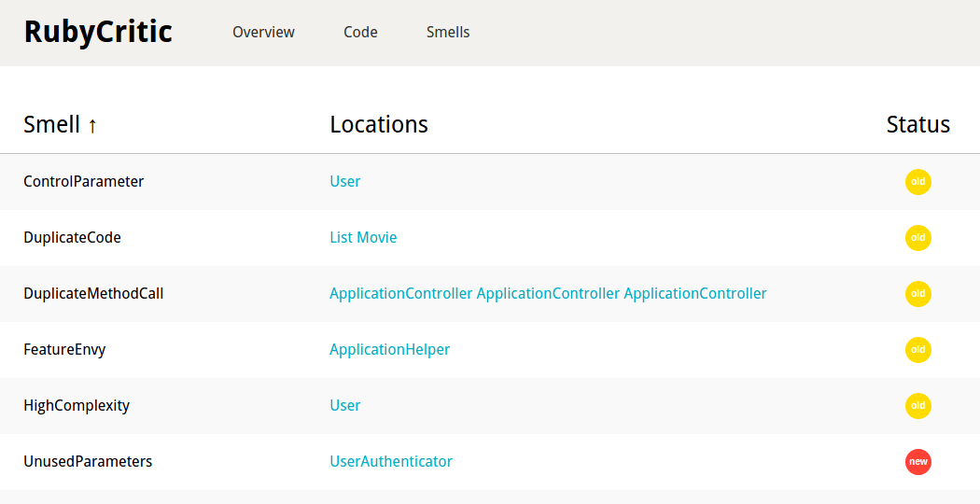Screen dimensions: 980x504
Task: Switch to the Smells page
Action: tap(448, 33)
